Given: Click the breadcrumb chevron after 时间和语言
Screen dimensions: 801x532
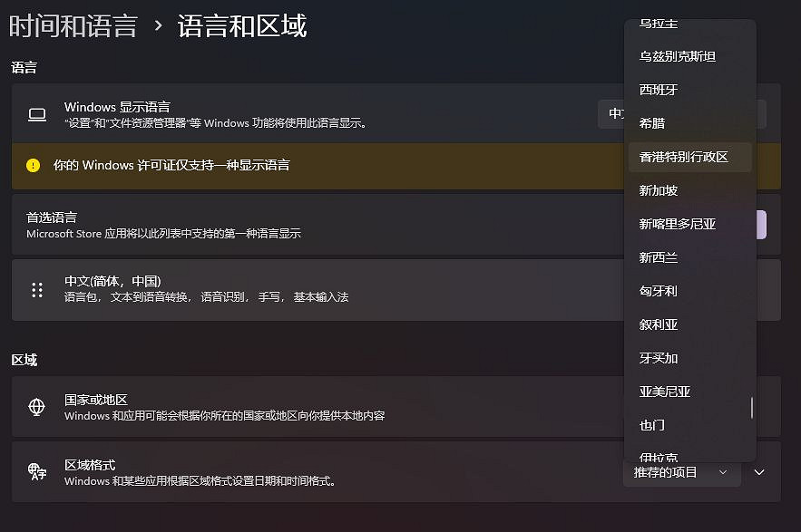Looking at the screenshot, I should click(x=158, y=25).
